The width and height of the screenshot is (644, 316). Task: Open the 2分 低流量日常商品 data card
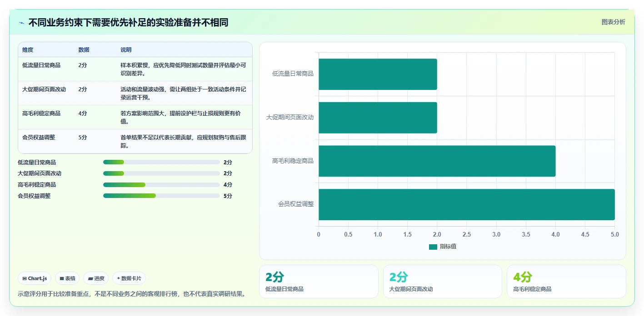[319, 281]
